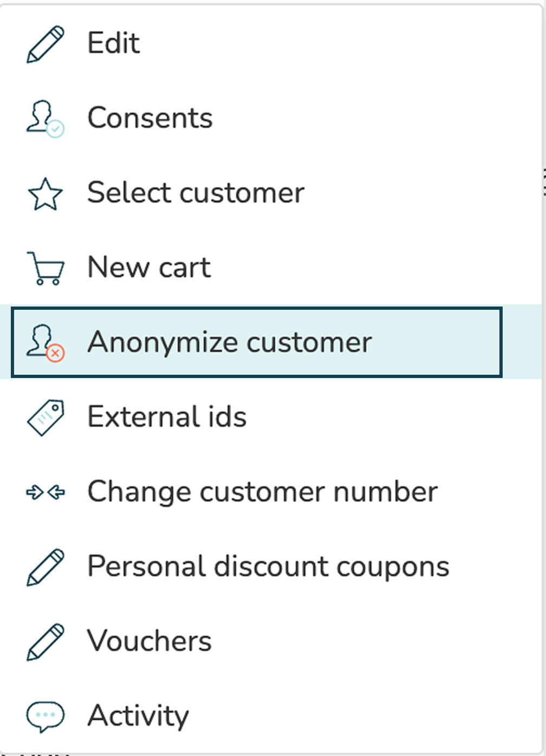Choose Edit from the menu

click(x=271, y=44)
